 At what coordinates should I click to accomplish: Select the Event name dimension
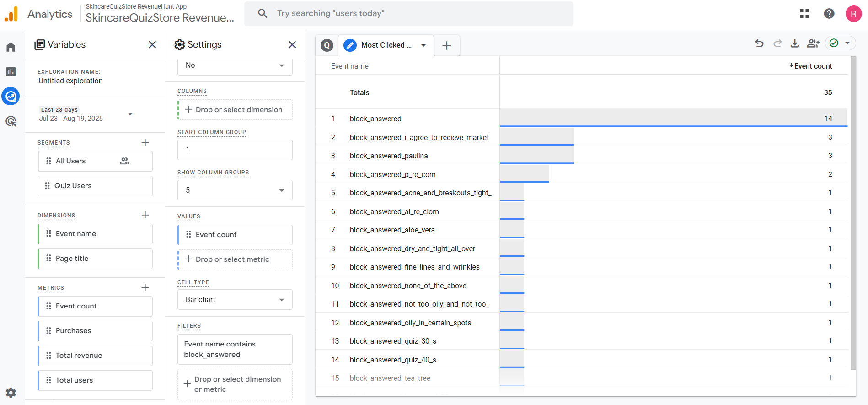point(95,234)
